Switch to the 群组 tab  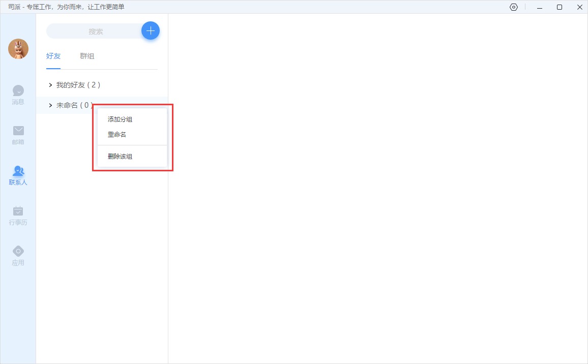[87, 56]
